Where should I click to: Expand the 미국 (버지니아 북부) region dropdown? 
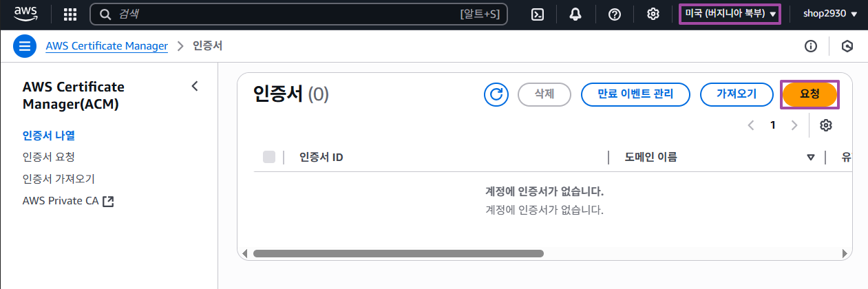[x=730, y=14]
